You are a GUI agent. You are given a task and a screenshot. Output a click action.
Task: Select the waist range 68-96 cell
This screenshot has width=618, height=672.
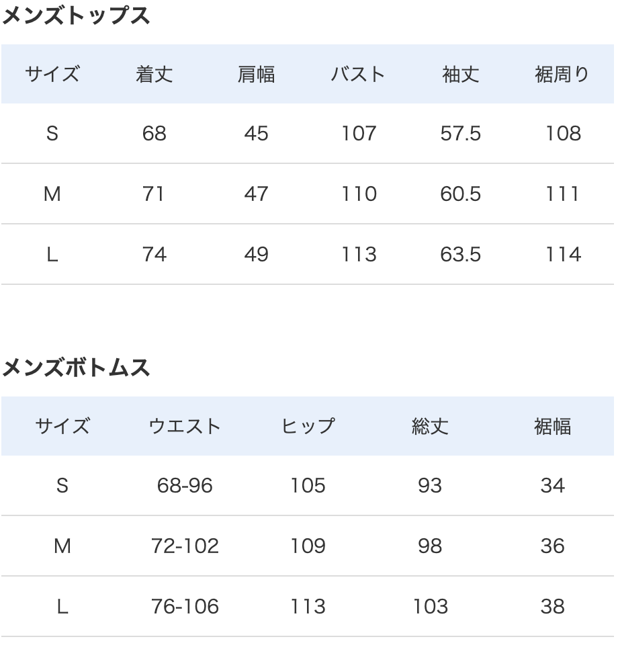185,486
